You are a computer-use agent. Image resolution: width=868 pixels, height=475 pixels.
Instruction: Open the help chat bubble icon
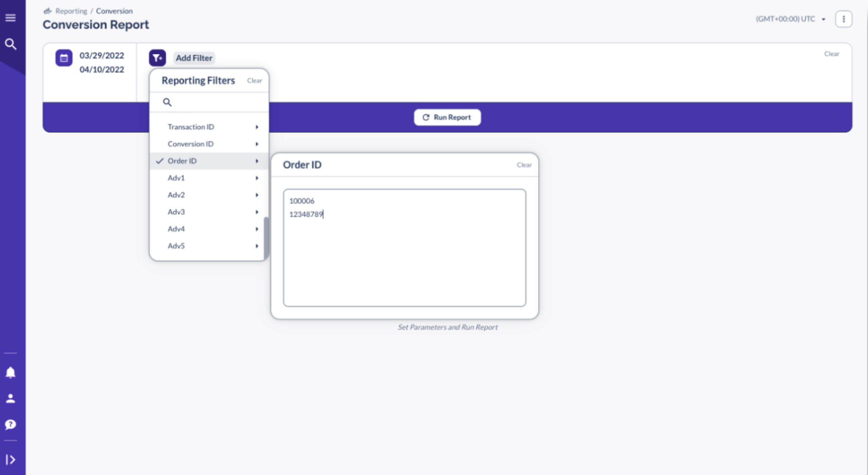tap(11, 424)
